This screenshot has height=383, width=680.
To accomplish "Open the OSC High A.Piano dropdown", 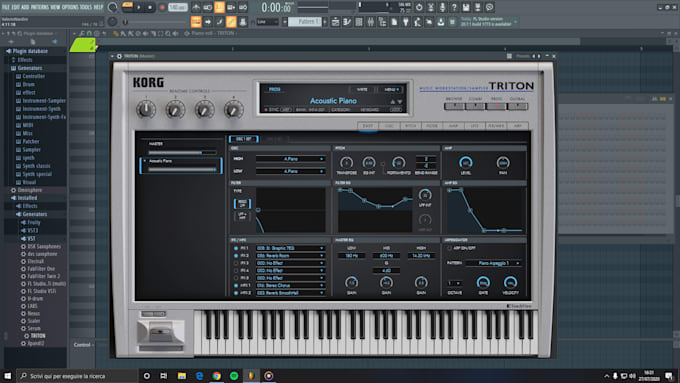I will click(290, 159).
